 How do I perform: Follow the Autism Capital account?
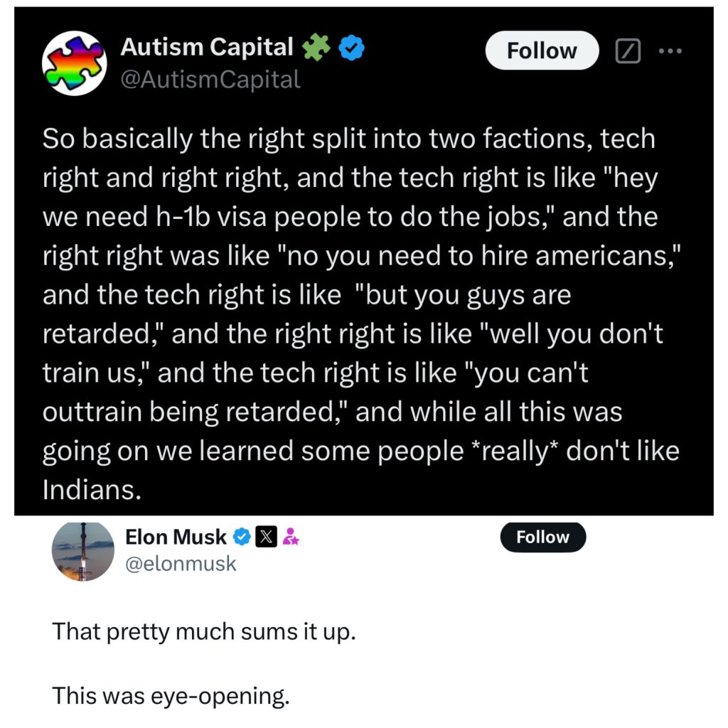542,51
